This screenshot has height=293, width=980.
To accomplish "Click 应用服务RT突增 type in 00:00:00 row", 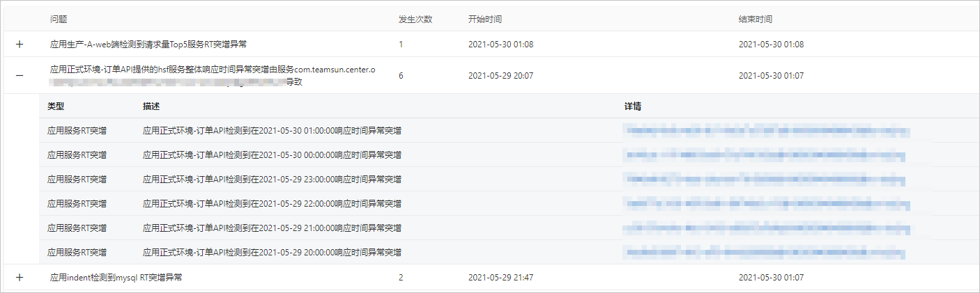I will coord(77,155).
